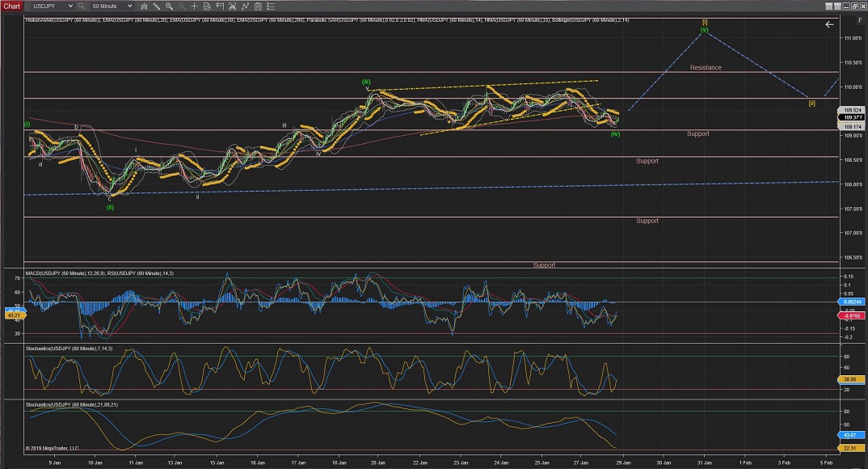Viewport: 868px width, 469px height.
Task: Activate the zoom in magnifier tool
Action: pos(169,6)
